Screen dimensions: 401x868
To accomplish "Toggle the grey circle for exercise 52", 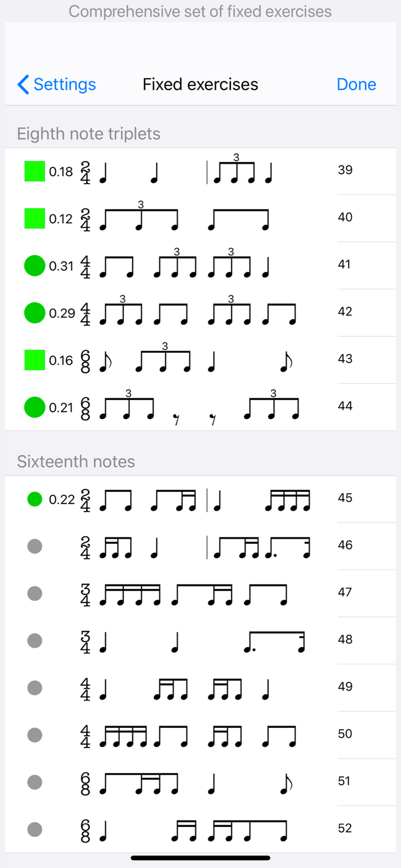I will pos(34,829).
